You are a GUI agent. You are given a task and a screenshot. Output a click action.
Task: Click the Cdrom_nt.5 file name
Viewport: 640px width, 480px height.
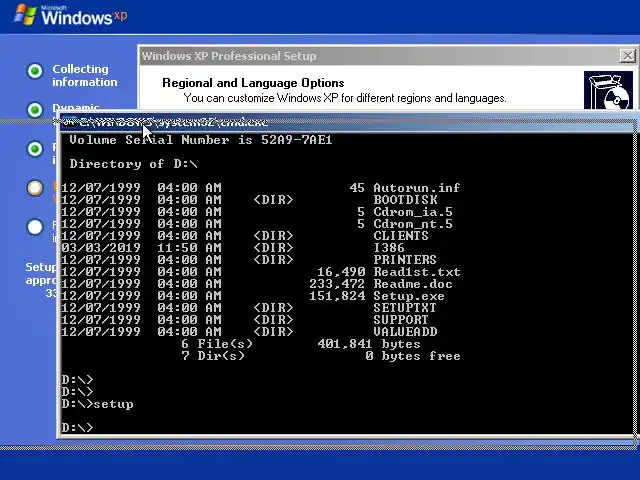coord(413,224)
